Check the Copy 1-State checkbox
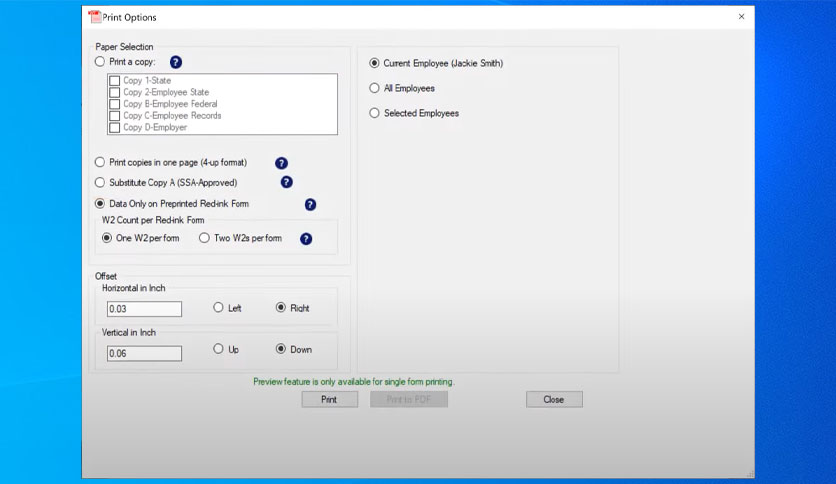The image size is (836, 484). pyautogui.click(x=114, y=81)
